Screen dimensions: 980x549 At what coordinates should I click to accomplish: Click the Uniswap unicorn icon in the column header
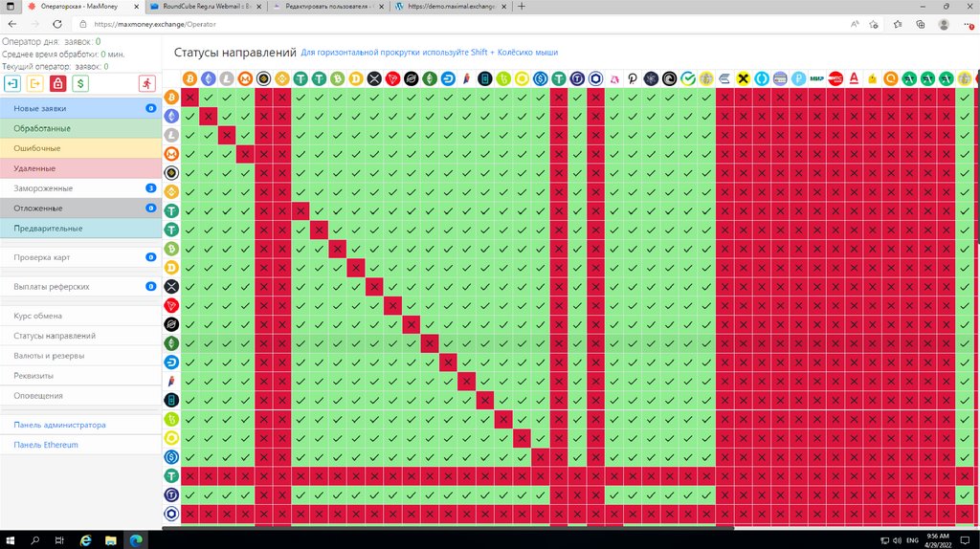(614, 78)
